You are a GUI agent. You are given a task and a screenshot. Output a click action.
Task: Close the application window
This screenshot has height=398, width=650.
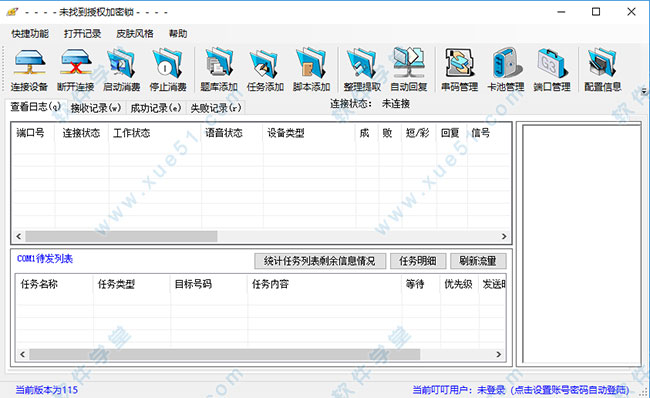(631, 12)
